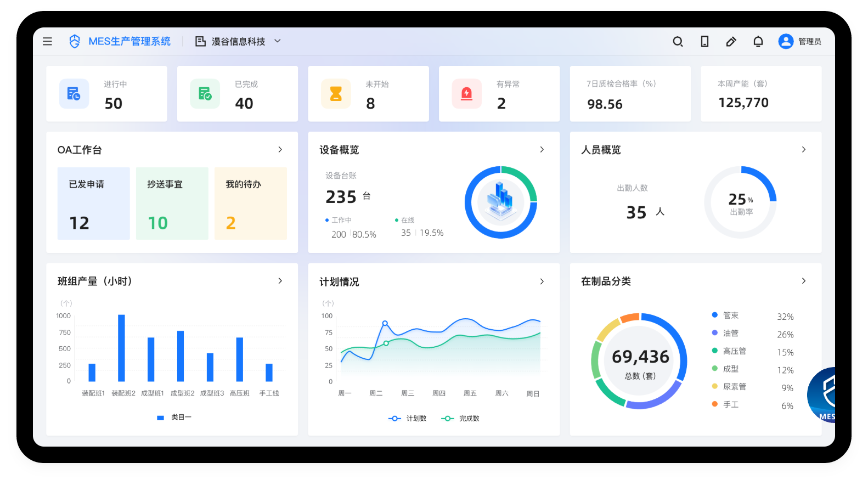Click the administrator avatar icon
The image size is (868, 485).
(x=786, y=42)
